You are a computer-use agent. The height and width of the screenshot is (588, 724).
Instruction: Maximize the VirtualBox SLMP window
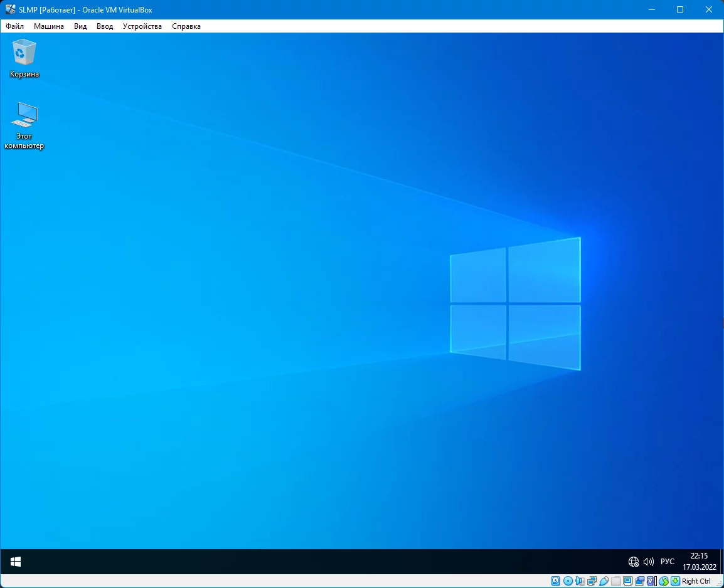[679, 9]
